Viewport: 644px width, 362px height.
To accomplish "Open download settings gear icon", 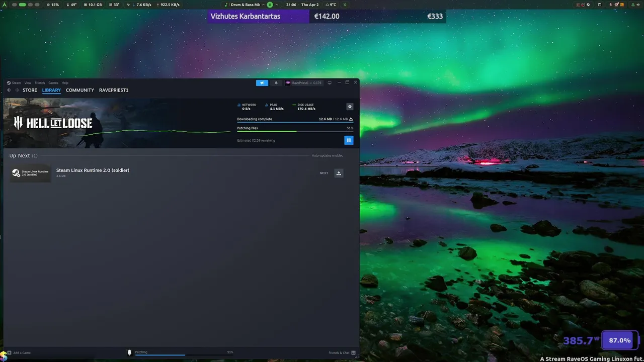I will click(x=350, y=107).
